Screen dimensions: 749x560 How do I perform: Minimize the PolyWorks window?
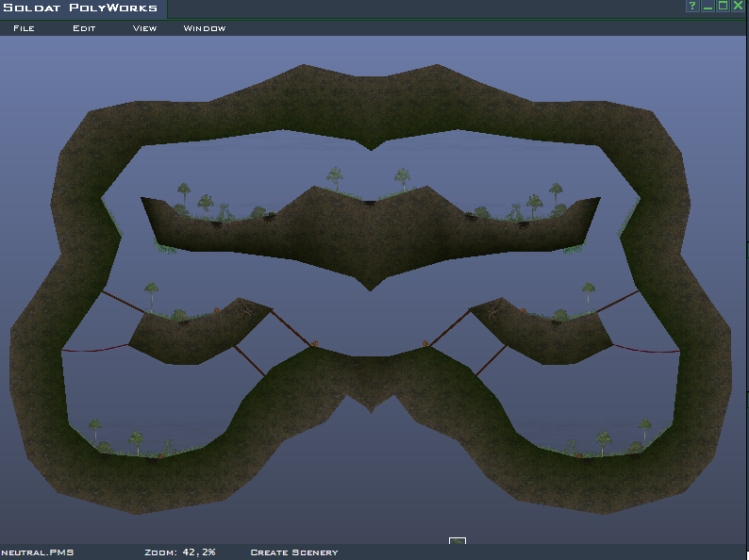coord(707,7)
